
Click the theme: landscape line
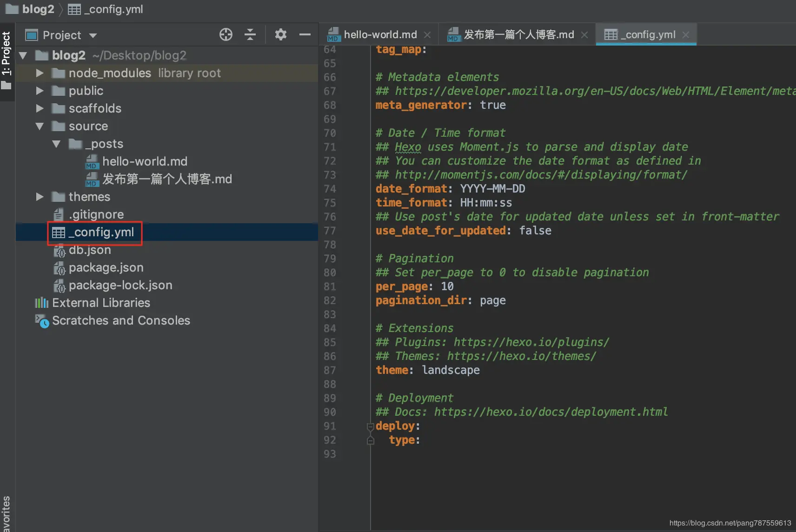coord(428,370)
